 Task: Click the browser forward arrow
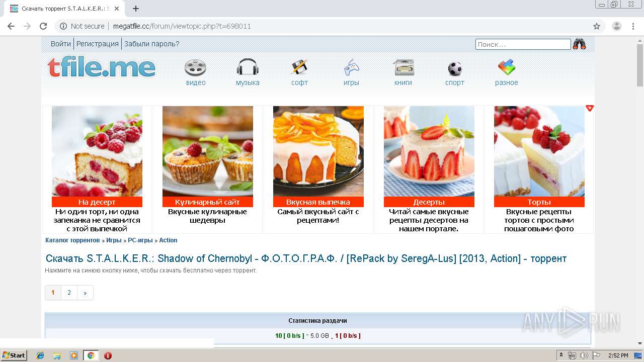coord(27,26)
